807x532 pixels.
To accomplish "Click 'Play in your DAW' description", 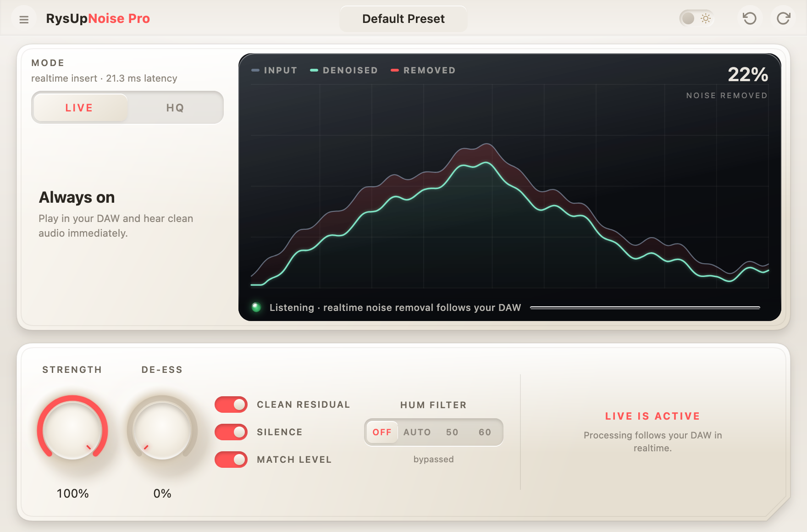I will point(116,226).
